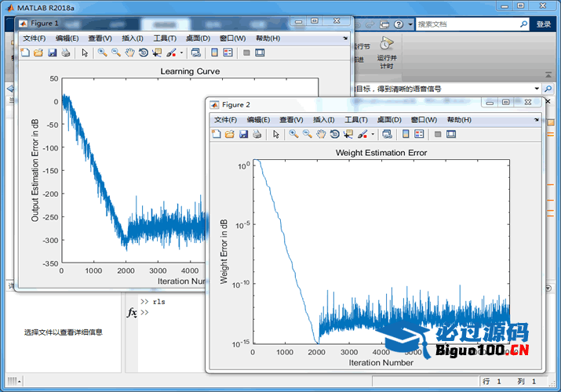Open 文件(F) menu in Figure 2
561x392 pixels.
[x=225, y=120]
